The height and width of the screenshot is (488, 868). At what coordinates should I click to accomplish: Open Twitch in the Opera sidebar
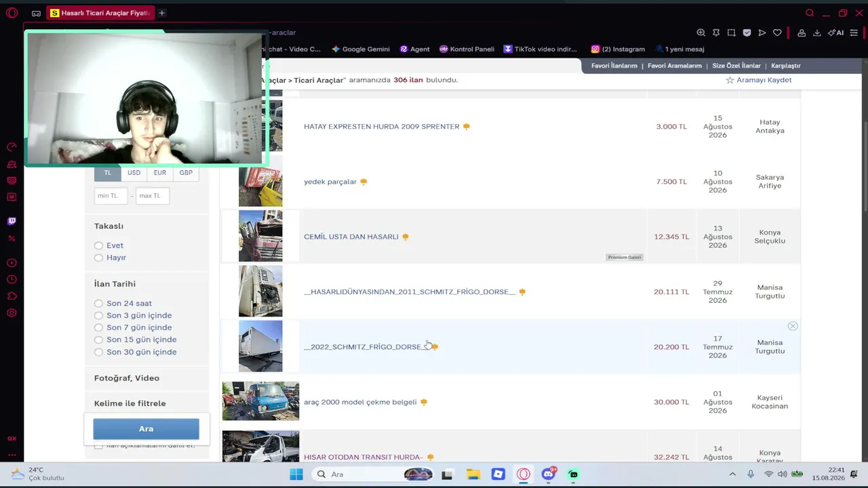click(x=12, y=221)
